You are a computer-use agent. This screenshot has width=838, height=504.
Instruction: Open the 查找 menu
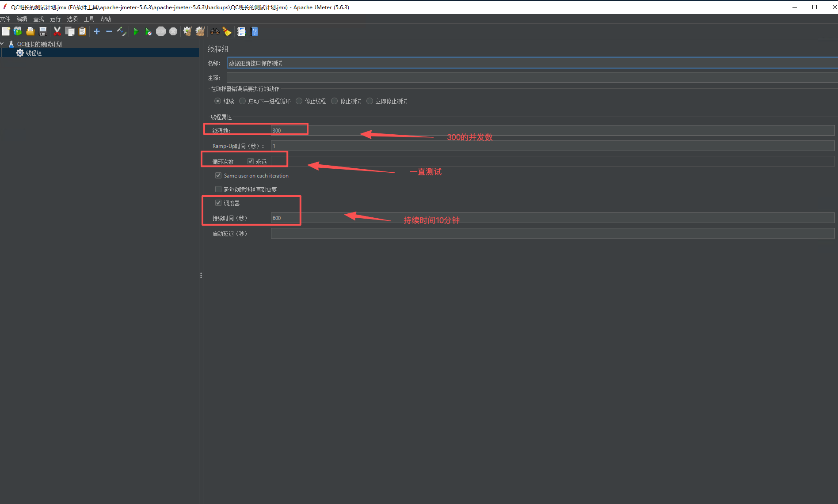(38, 19)
